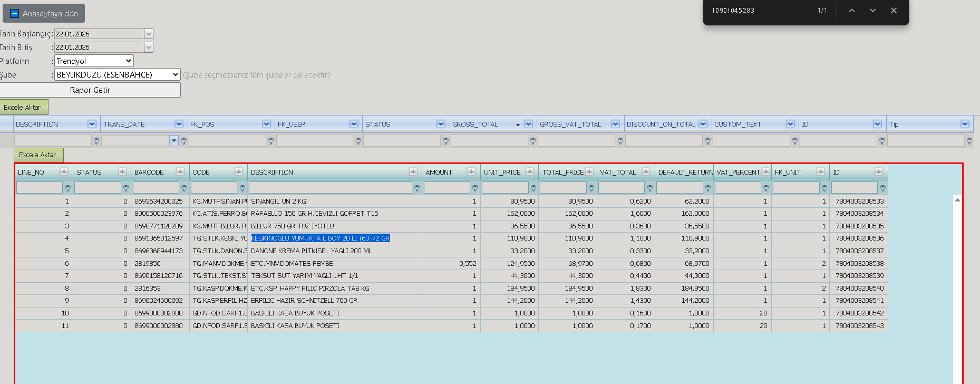Click filter icon under upper DESCRIPTION column
Screen dimensions: 980x384
click(96, 141)
